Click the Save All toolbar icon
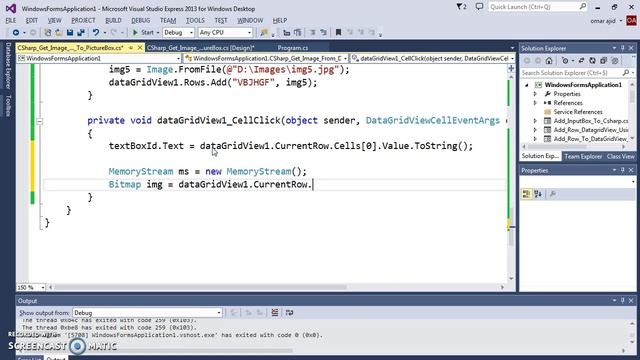This screenshot has width=640, height=360. click(81, 32)
